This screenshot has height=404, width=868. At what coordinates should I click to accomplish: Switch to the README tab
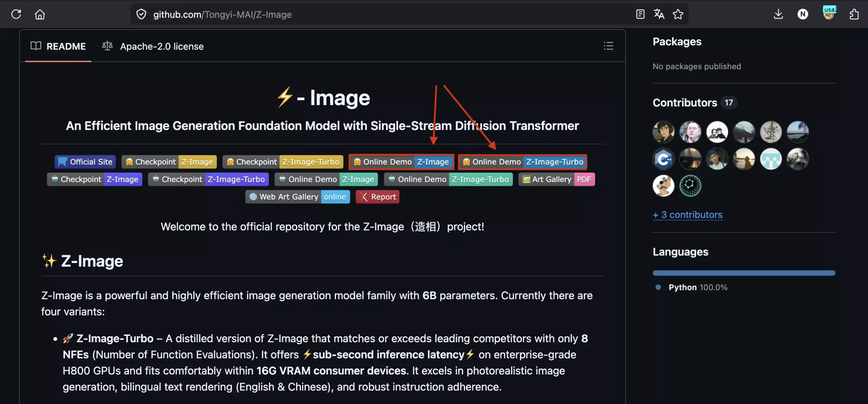click(58, 46)
